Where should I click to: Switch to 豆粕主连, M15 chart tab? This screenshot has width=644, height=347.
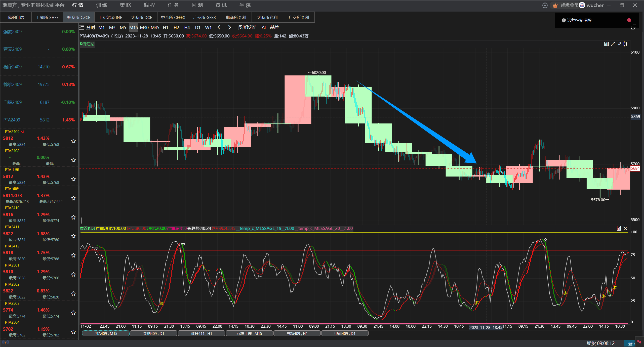pos(249,333)
